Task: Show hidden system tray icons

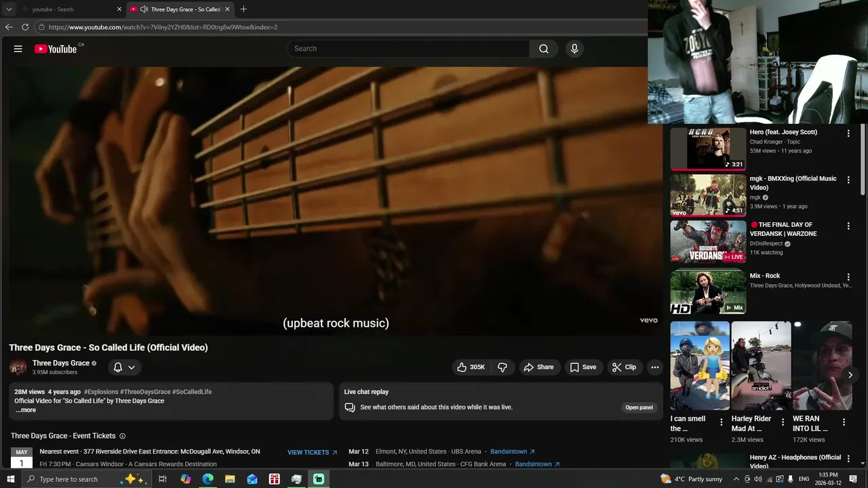Action: pyautogui.click(x=736, y=479)
